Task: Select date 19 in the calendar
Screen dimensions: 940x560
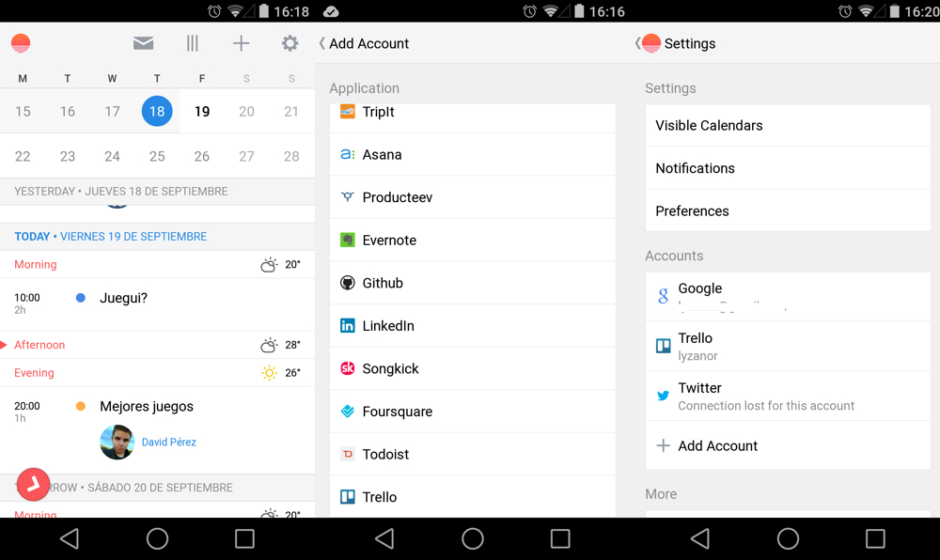Action: point(202,112)
